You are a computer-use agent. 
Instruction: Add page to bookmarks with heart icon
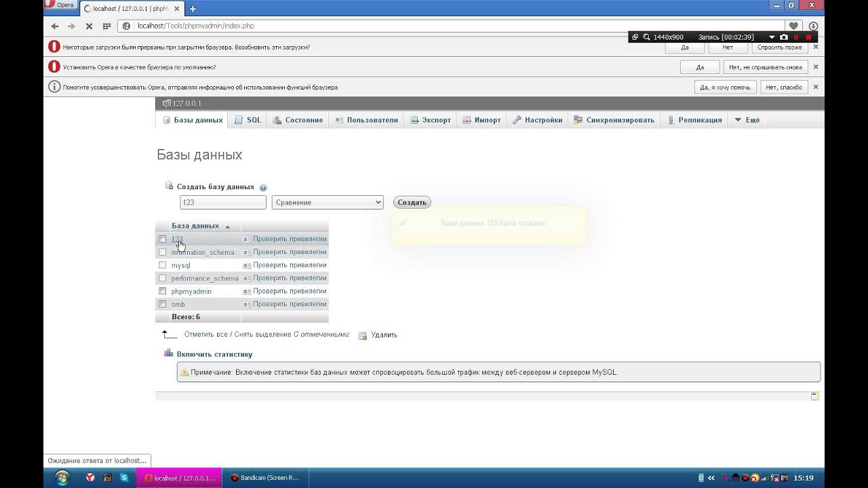794,26
